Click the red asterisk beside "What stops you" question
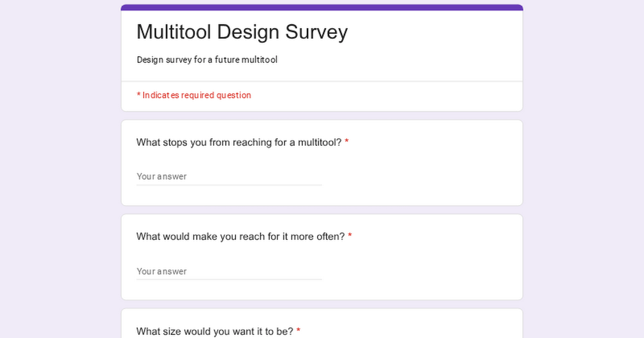 pyautogui.click(x=347, y=143)
